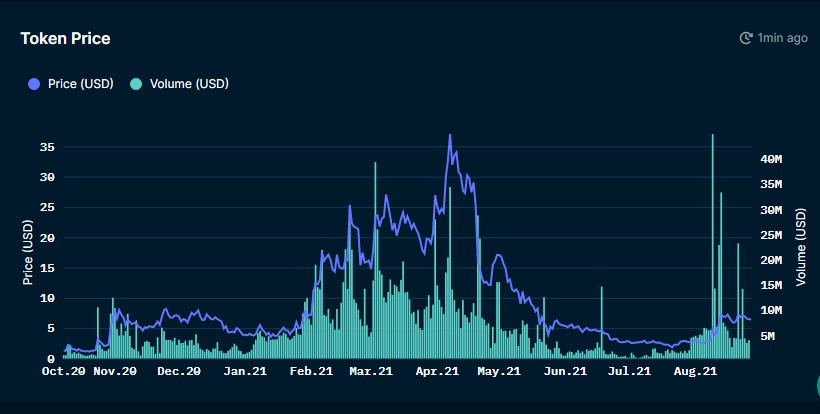Click the 25 price axis value
The image size is (820, 414).
(47, 208)
